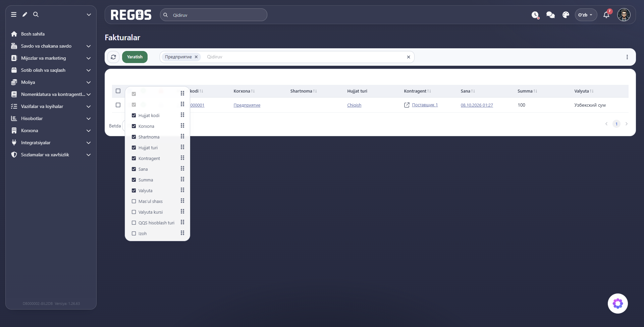The height and width of the screenshot is (327, 644).
Task: Open the theme palette icon
Action: (x=566, y=15)
